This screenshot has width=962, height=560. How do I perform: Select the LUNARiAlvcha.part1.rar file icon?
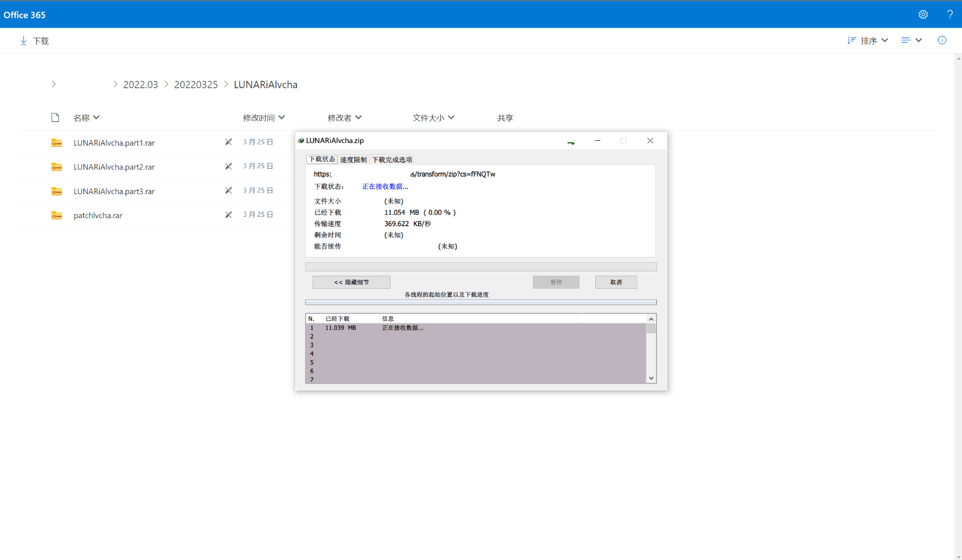coord(57,143)
